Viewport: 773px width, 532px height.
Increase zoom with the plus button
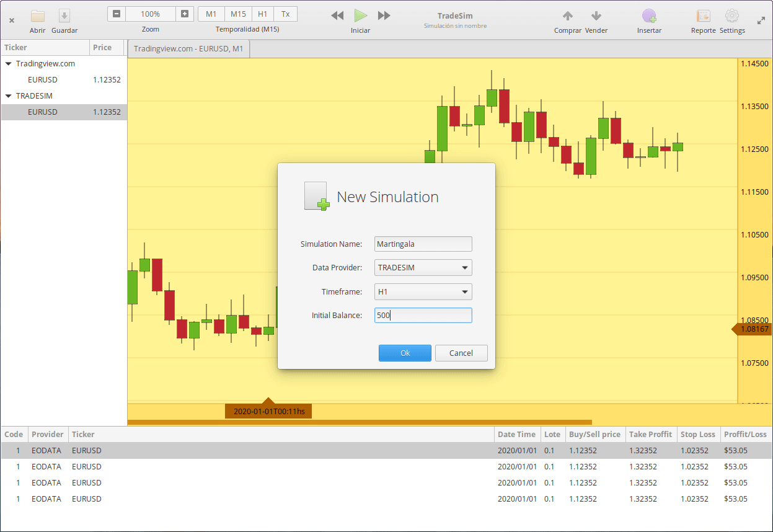coord(184,13)
